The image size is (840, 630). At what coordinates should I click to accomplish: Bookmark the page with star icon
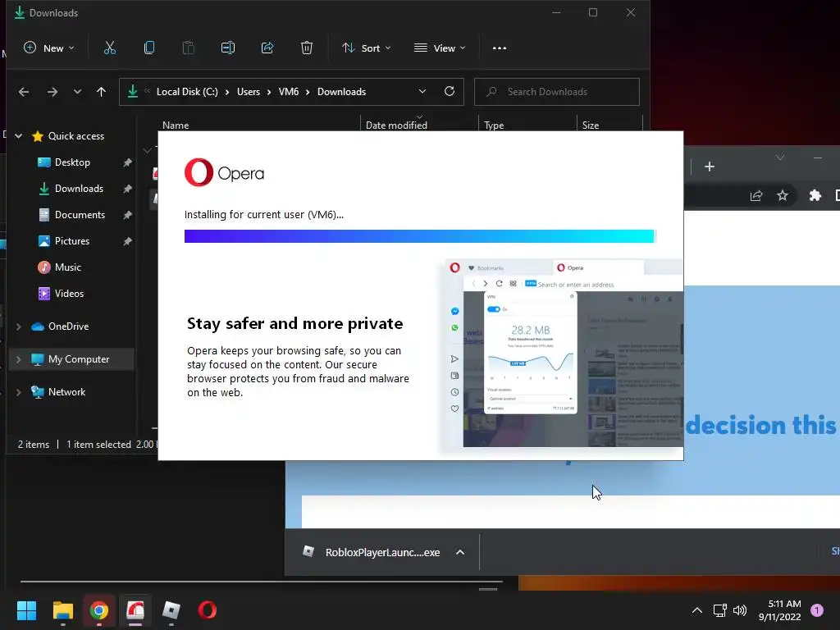pos(783,195)
